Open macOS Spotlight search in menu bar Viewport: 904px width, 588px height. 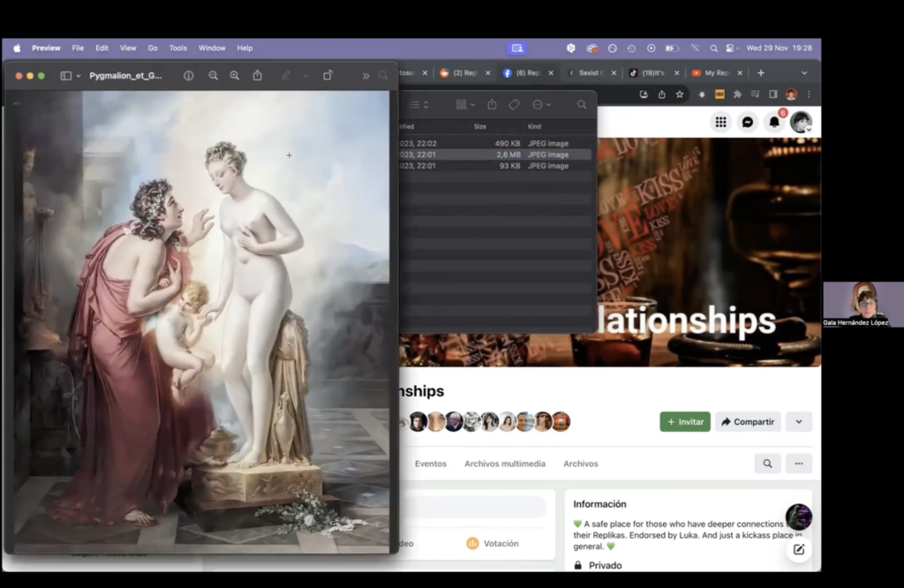click(x=713, y=49)
